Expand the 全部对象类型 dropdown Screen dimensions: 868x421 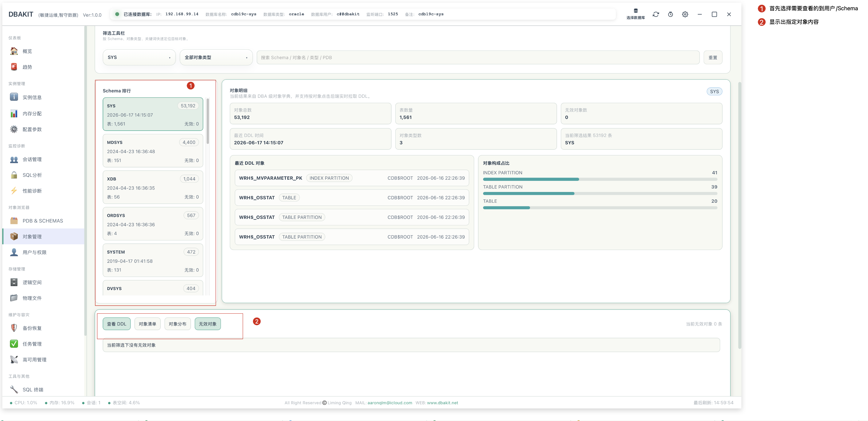click(216, 57)
